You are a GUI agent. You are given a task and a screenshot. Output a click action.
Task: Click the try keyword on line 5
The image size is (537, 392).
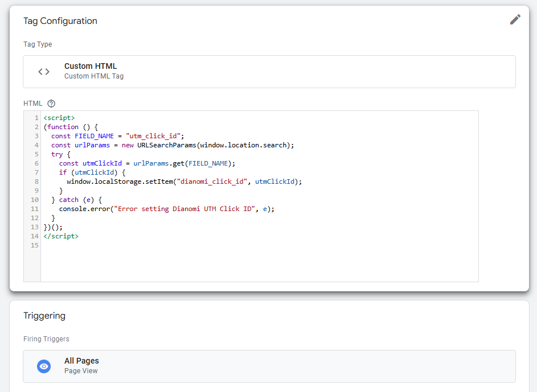57,155
